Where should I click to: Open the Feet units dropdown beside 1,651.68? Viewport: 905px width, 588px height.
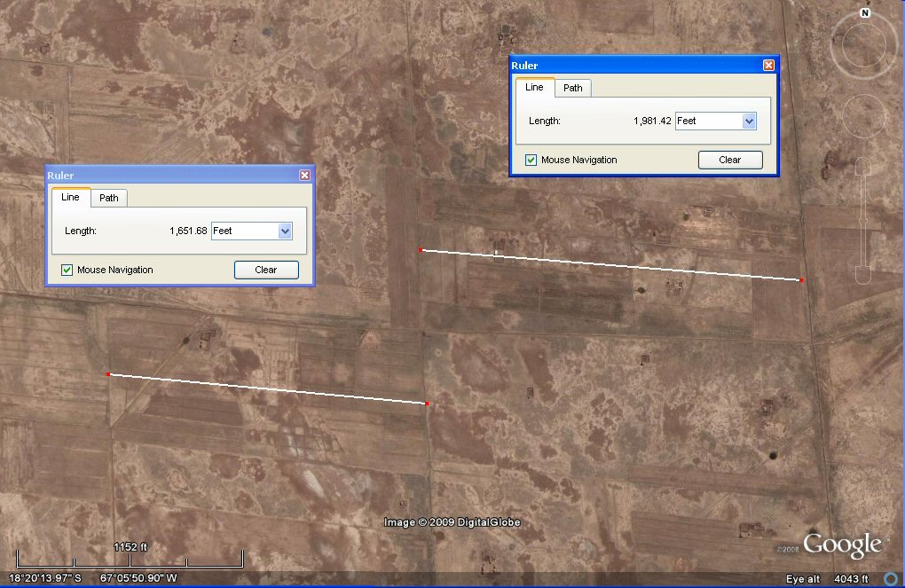[285, 231]
